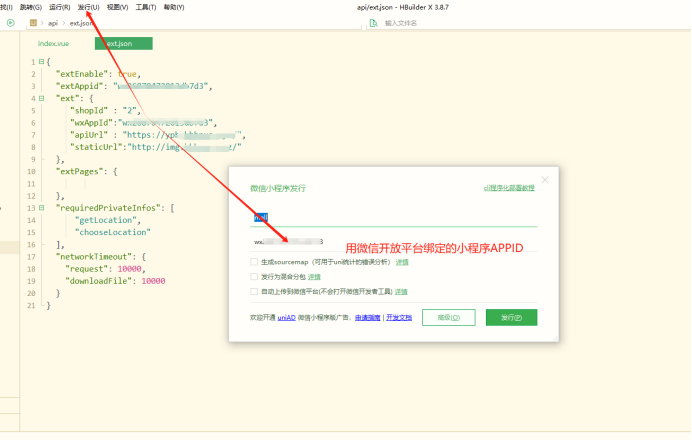Viewport: 692px width, 441px height.
Task: Open the 发行(U) menu
Action: coord(89,7)
